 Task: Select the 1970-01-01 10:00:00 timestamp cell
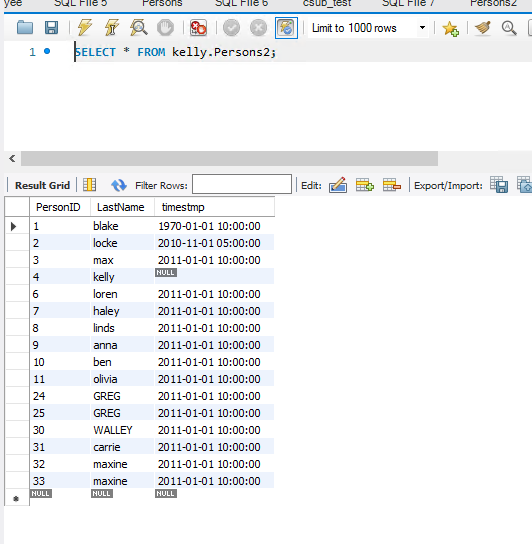214,226
